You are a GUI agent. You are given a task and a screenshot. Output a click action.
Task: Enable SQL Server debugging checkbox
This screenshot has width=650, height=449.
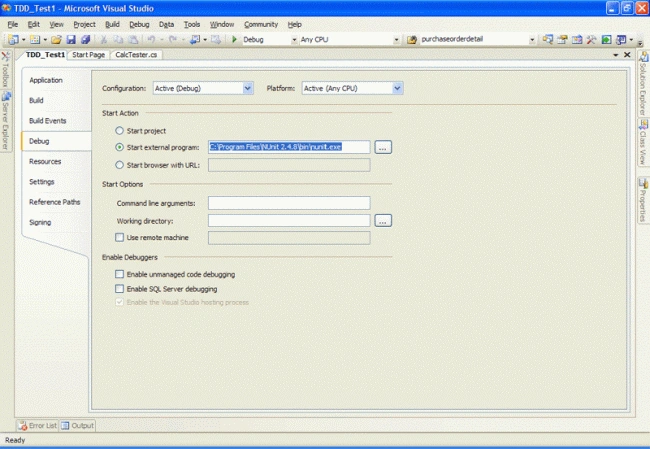[x=119, y=289]
